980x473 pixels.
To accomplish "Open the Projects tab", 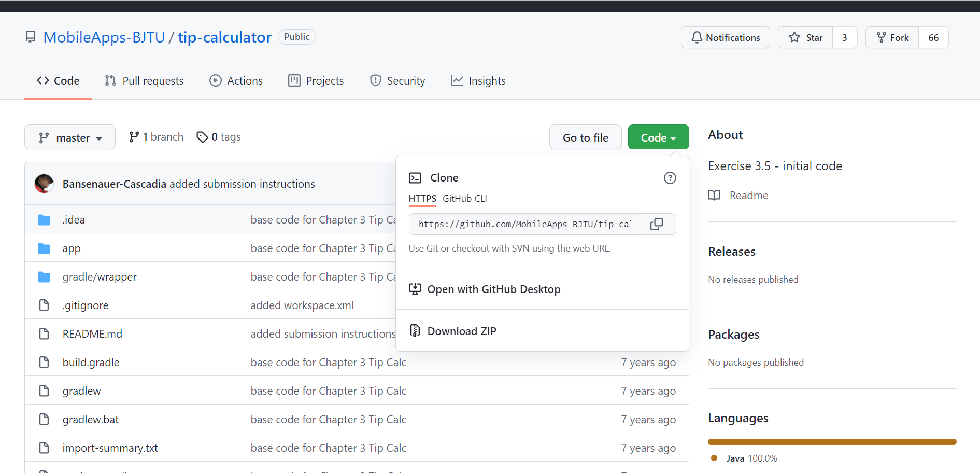I will coord(316,81).
